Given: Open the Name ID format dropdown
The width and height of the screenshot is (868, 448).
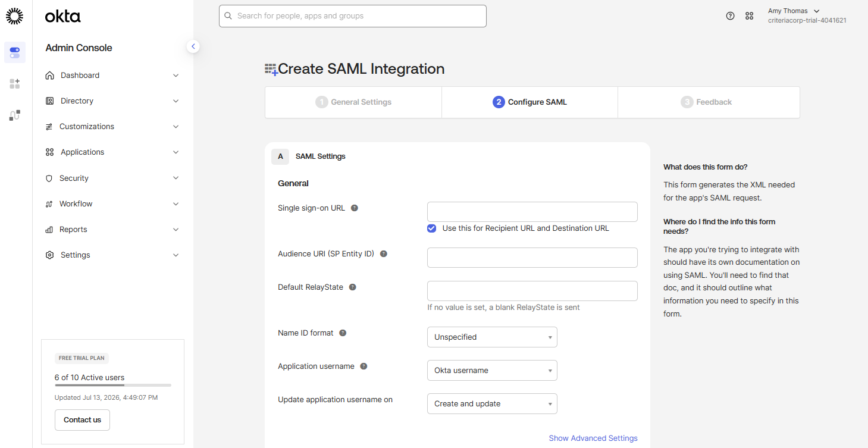Looking at the screenshot, I should (x=492, y=337).
